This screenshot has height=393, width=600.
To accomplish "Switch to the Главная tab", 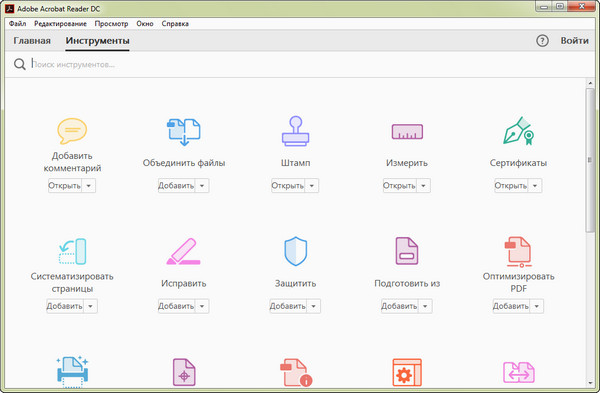I will (x=32, y=41).
